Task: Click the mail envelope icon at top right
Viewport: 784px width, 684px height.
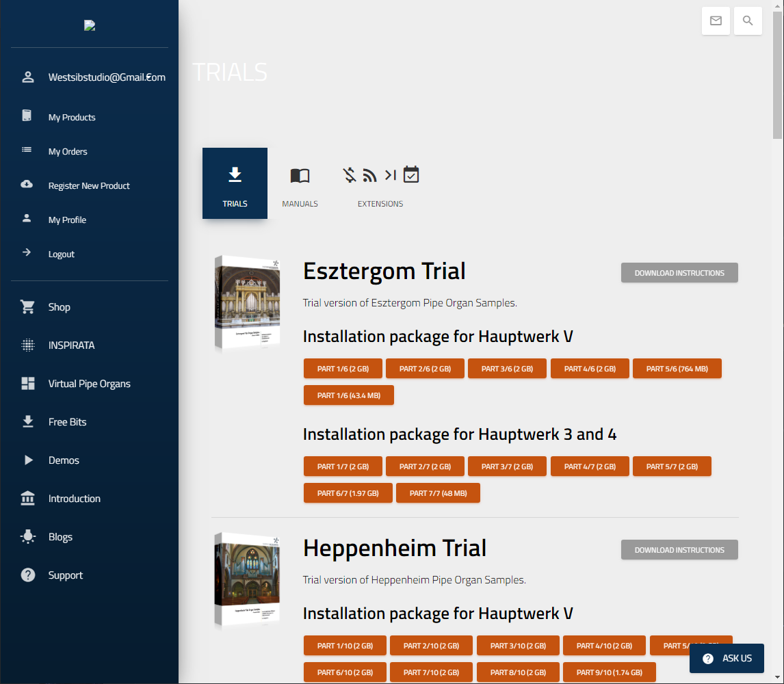Action: click(716, 21)
